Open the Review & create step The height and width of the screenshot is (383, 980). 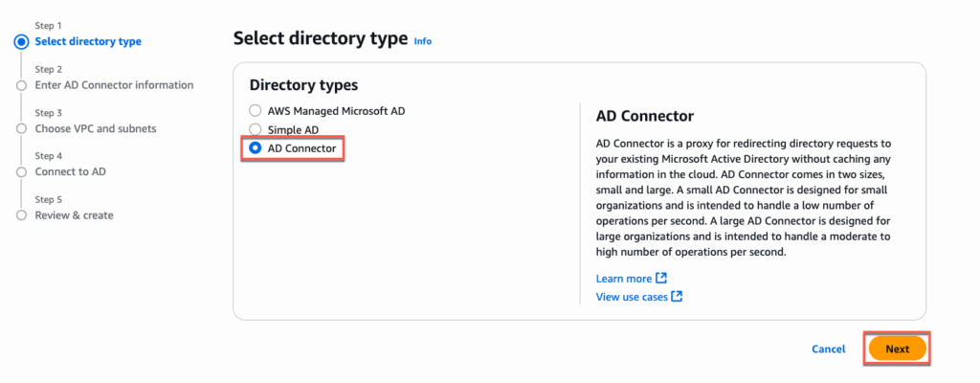pyautogui.click(x=74, y=215)
